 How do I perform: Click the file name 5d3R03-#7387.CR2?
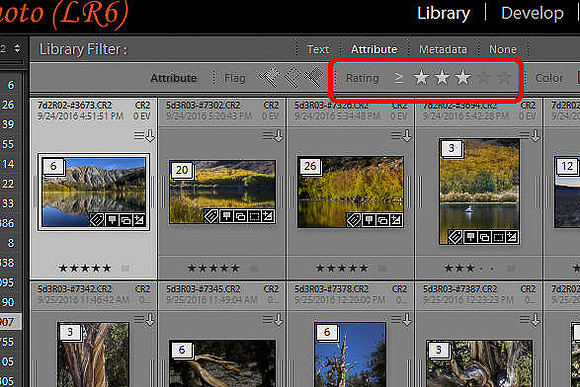pos(460,289)
